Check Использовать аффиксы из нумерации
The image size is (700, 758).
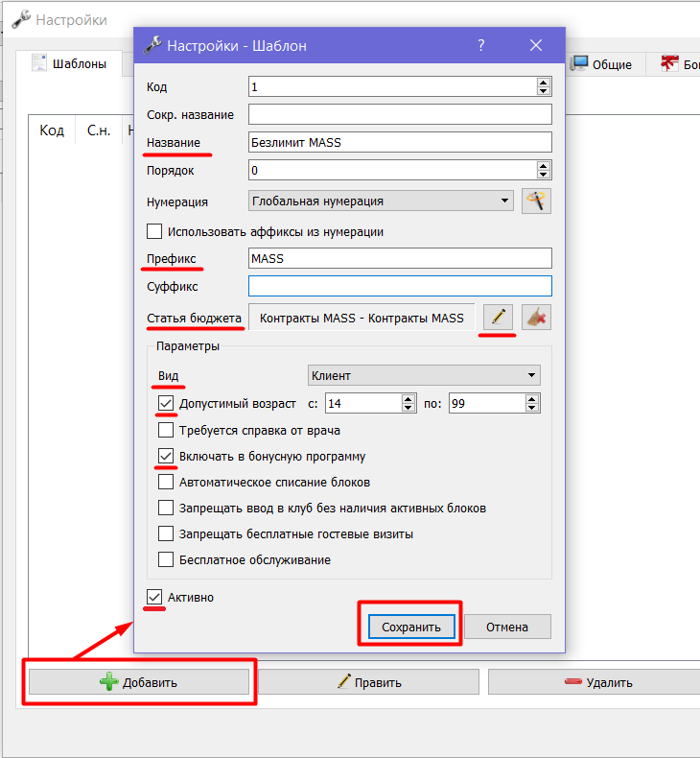154,231
